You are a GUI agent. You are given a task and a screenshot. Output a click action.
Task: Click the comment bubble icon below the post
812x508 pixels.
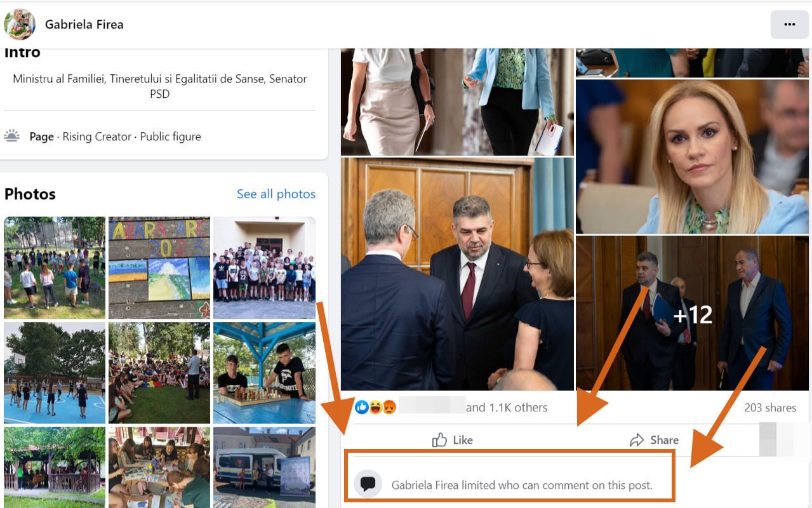pos(368,485)
